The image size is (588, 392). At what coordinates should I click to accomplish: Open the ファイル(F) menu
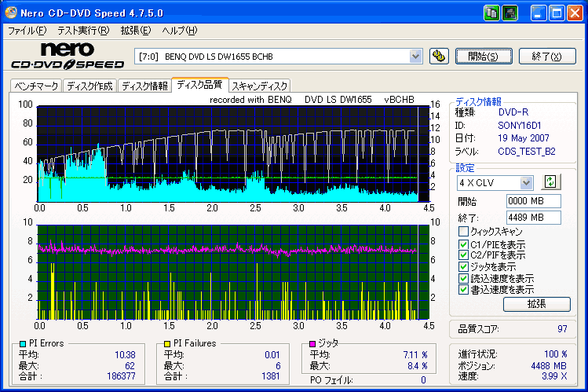pyautogui.click(x=27, y=31)
